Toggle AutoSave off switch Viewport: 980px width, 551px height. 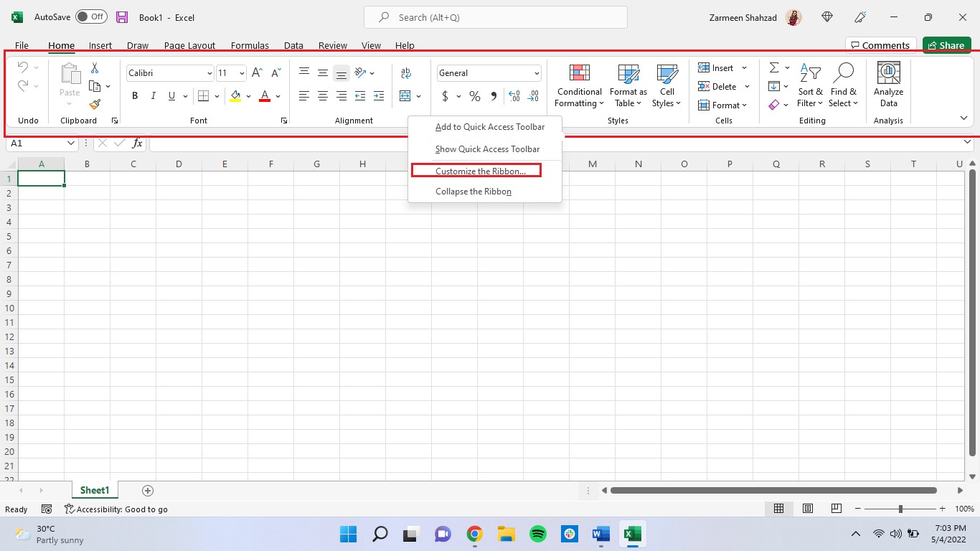91,17
